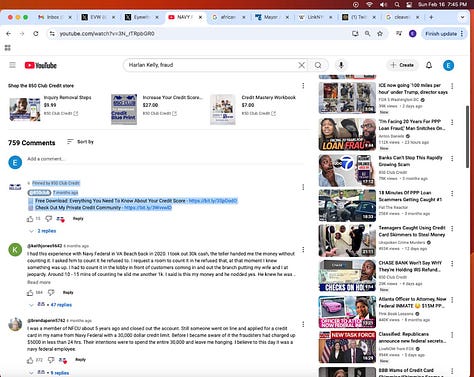Screen dimensions: 474x377
Task: Click the menu bar date and time
Action: [442, 4]
